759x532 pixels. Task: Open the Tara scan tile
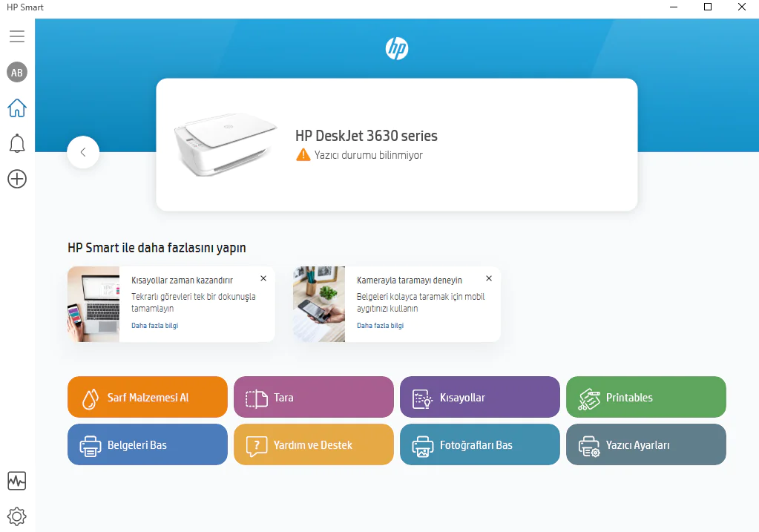pyautogui.click(x=314, y=397)
